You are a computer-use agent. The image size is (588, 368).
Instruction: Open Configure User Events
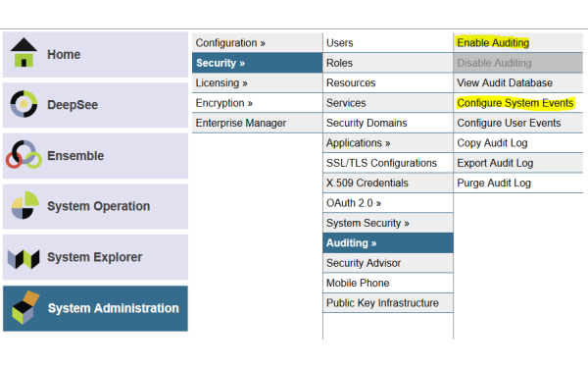(517, 123)
